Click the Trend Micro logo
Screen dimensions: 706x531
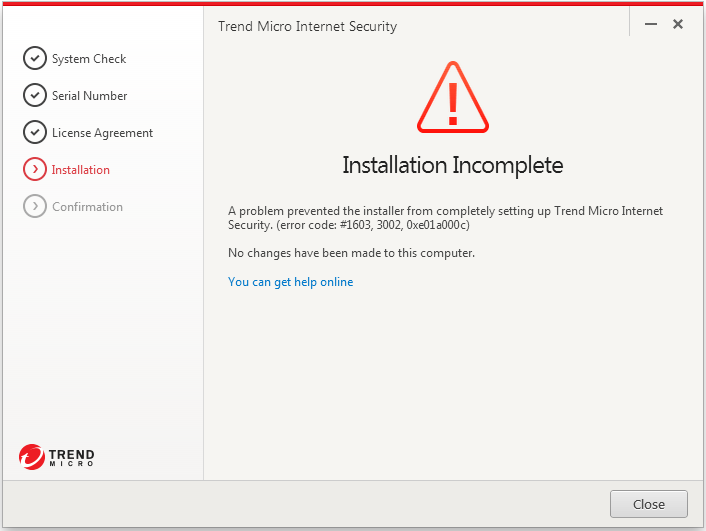[57, 457]
